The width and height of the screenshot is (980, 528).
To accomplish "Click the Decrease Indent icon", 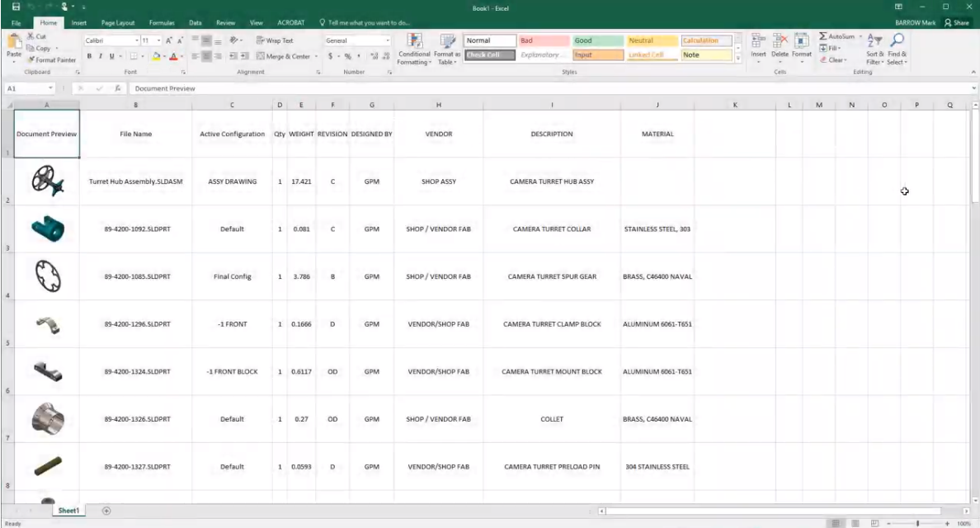I will click(233, 56).
